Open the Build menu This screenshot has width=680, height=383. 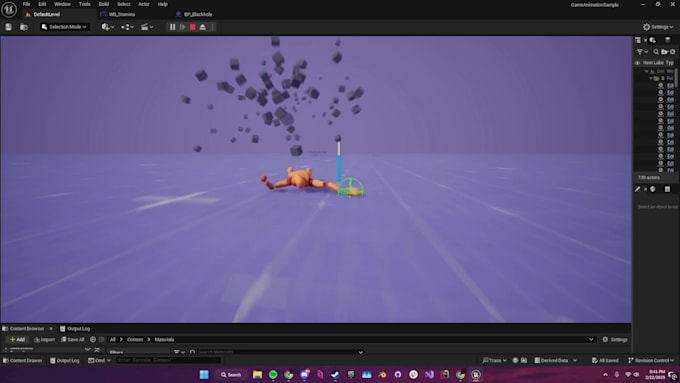pyautogui.click(x=104, y=4)
